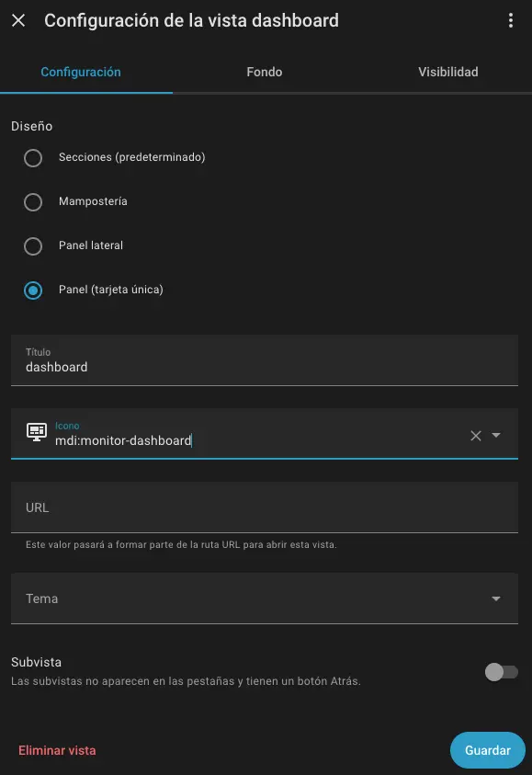Clear the selected icon with the X
The width and height of the screenshot is (532, 775).
475,434
